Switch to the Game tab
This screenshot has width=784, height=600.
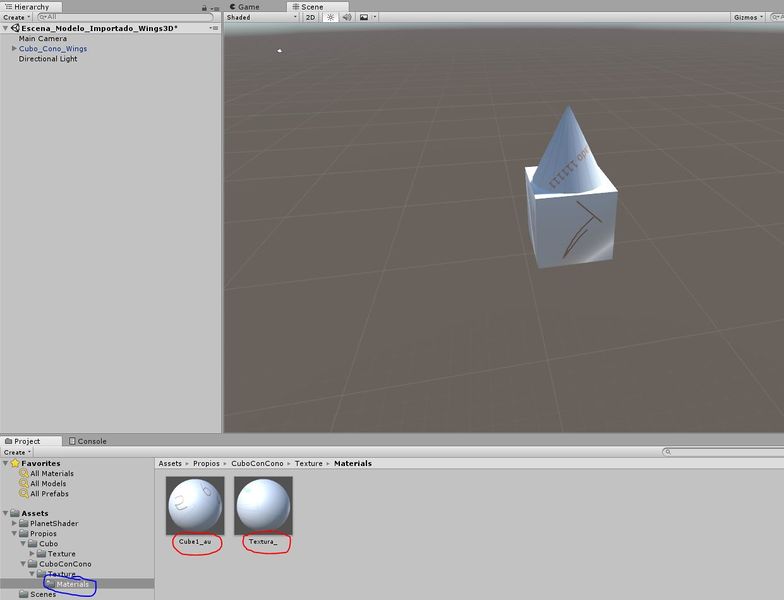(x=244, y=7)
